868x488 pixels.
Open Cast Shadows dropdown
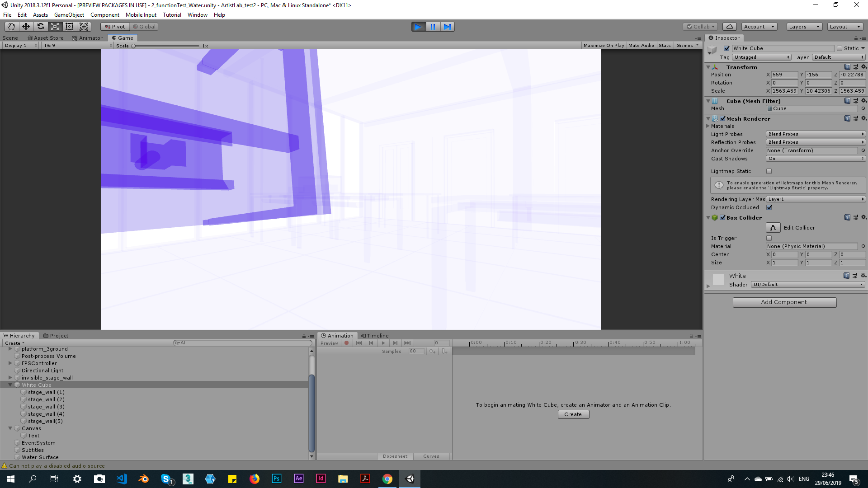click(816, 159)
